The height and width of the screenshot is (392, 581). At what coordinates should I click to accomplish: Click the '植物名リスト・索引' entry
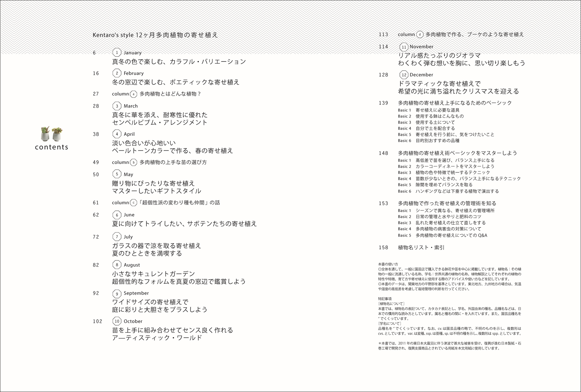pos(421,248)
